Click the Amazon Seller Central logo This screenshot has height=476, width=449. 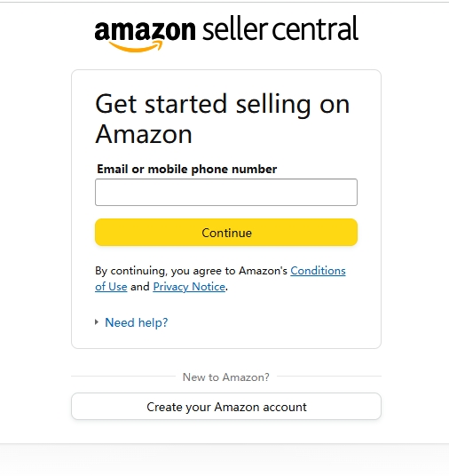(226, 34)
